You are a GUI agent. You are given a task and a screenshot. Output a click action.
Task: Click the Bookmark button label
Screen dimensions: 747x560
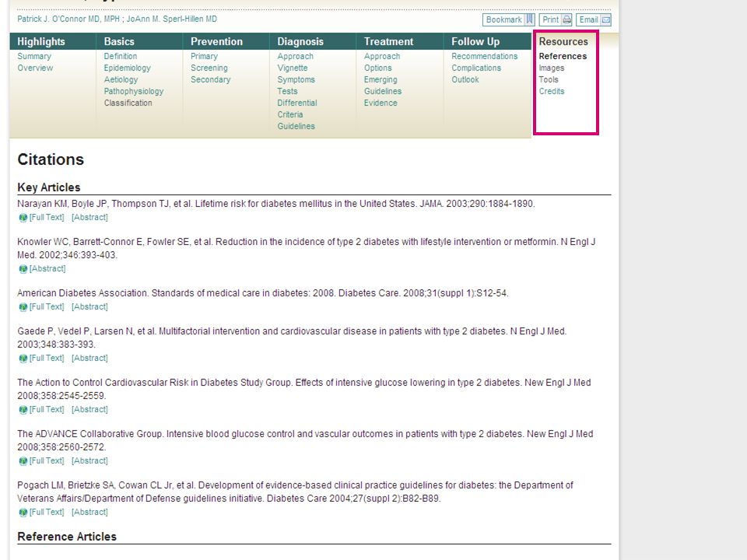pyautogui.click(x=503, y=19)
